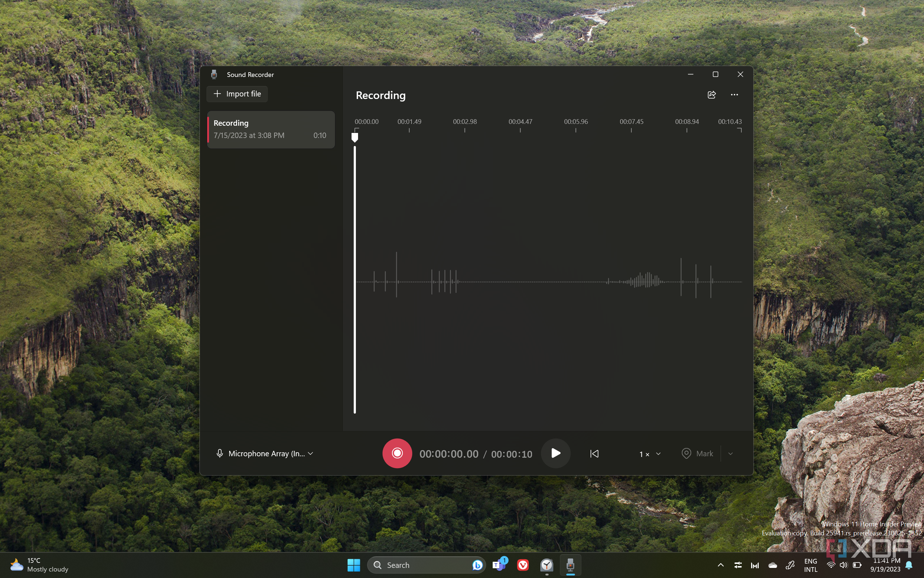This screenshot has width=924, height=578.
Task: Open the Windows Start menu
Action: (x=354, y=565)
